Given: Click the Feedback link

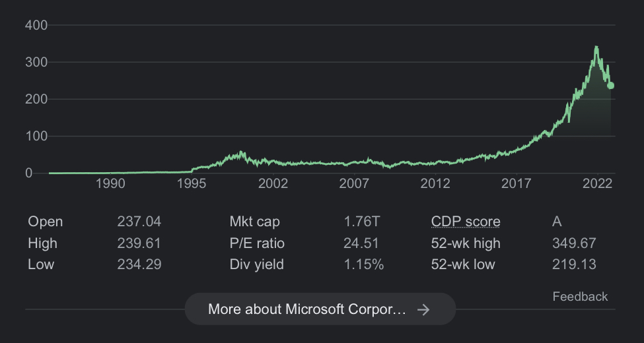Looking at the screenshot, I should point(580,296).
